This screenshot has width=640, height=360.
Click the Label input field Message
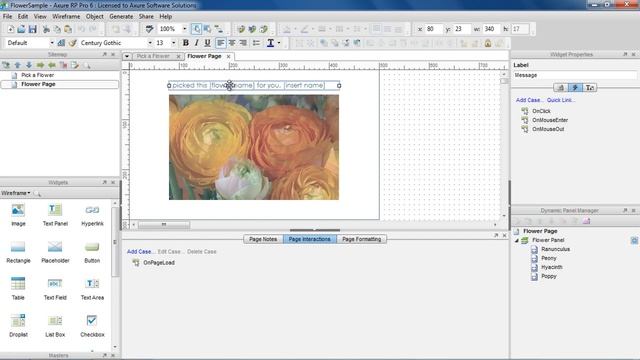click(x=574, y=75)
